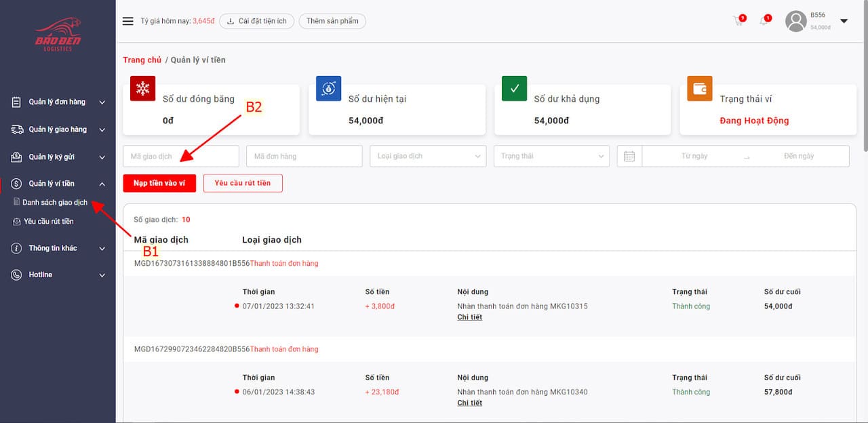Open Danh sách giao dịch menu item
Screen dimensions: 868x423
tap(54, 203)
